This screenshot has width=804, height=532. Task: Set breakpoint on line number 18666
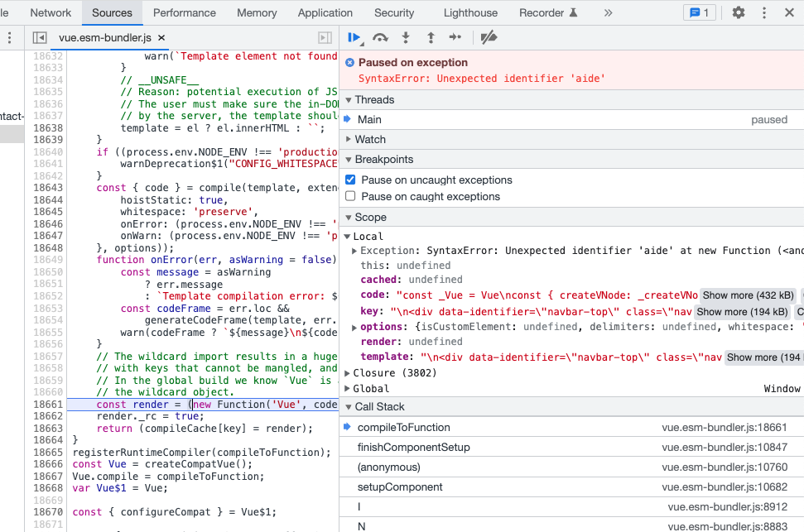click(48, 464)
